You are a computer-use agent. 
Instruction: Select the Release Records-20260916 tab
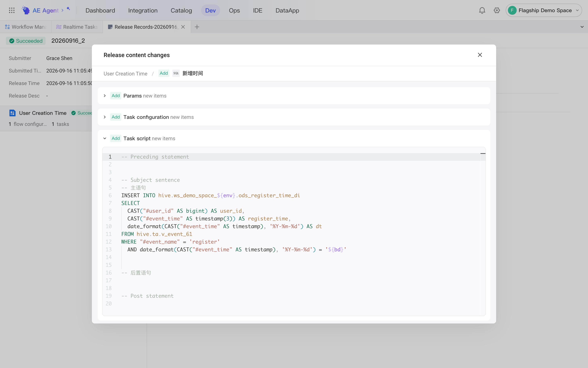coord(146,27)
